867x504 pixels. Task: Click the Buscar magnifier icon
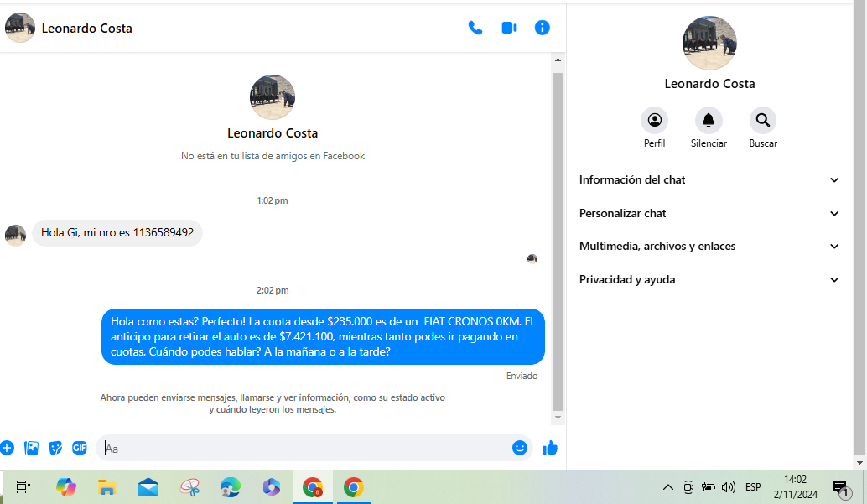(763, 120)
